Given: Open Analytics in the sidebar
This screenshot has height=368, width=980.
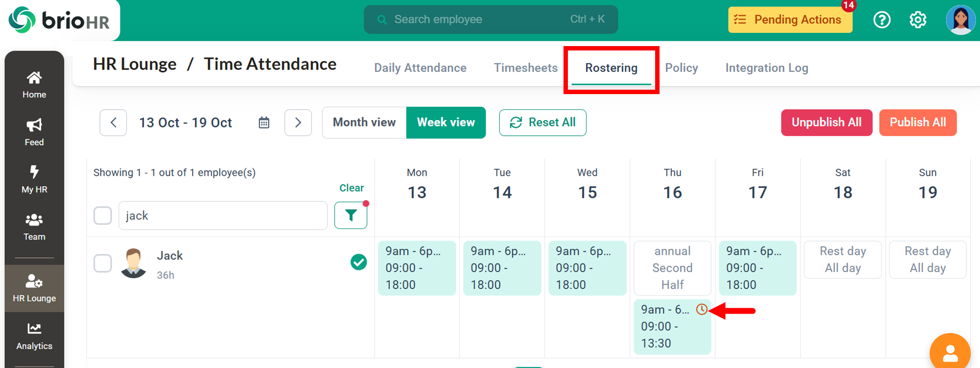Looking at the screenshot, I should pyautogui.click(x=34, y=336).
